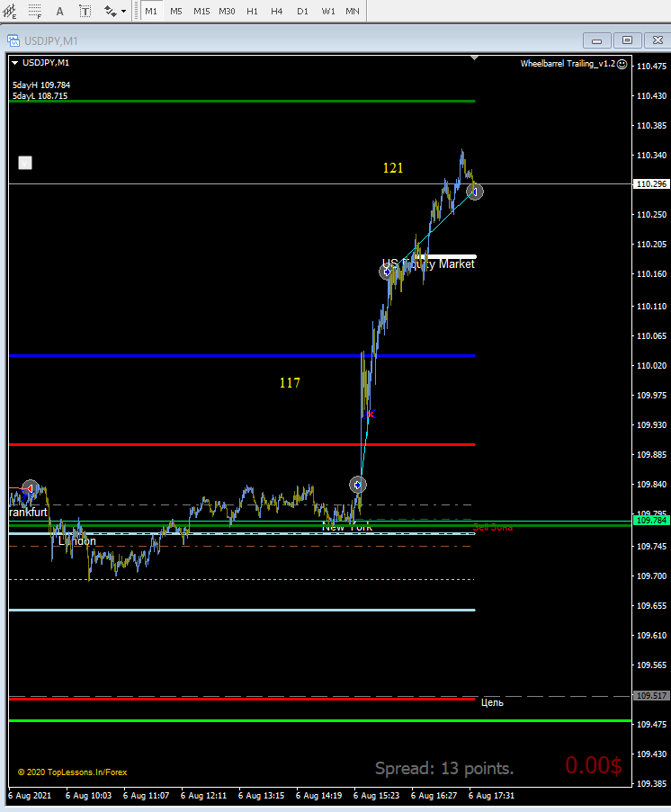The width and height of the screenshot is (671, 812).
Task: Select the Fibonacci retracement tool
Action: 35,11
